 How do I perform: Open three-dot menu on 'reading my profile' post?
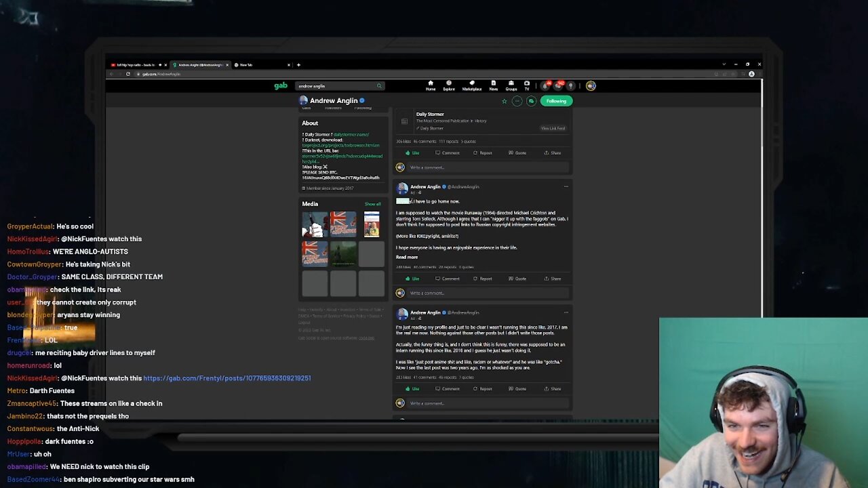point(566,312)
